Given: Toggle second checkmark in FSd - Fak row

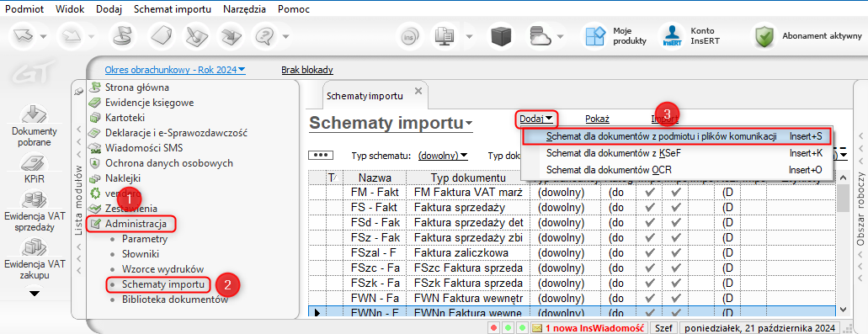Looking at the screenshot, I should click(675, 222).
